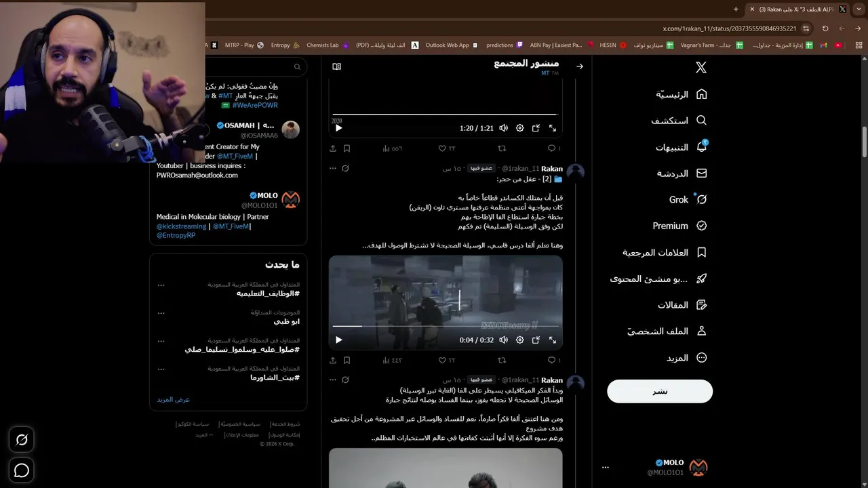The height and width of the screenshot is (488, 868).
Task: Open more options on عقل من حجر post
Action: (x=332, y=168)
